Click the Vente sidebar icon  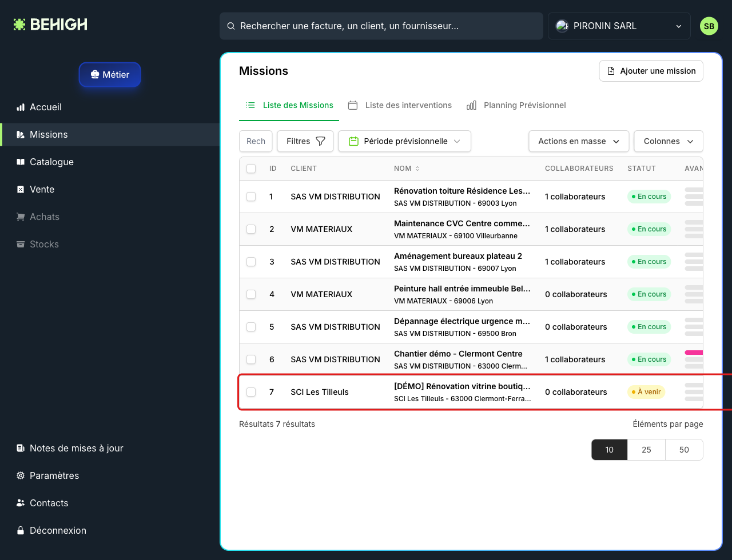click(21, 189)
